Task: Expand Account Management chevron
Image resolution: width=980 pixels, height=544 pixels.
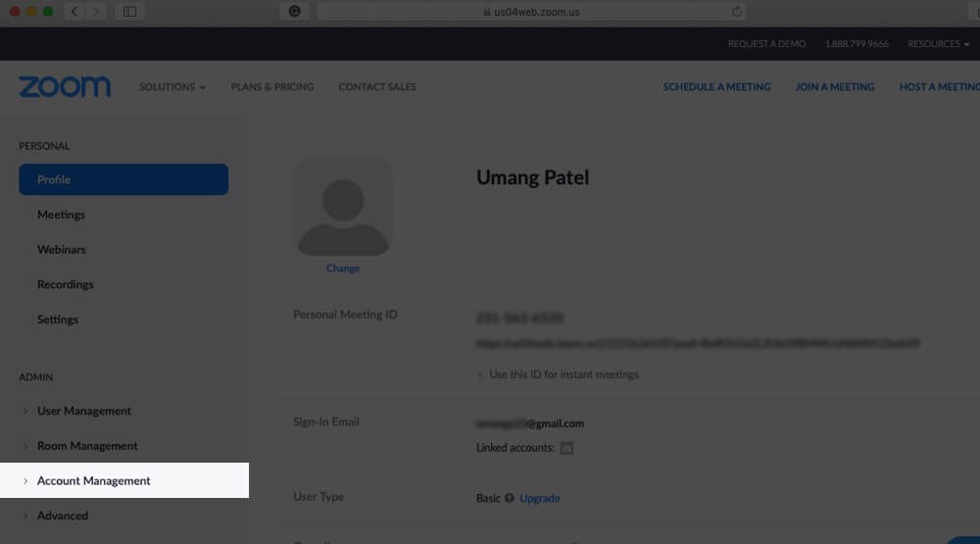Action: click(25, 481)
